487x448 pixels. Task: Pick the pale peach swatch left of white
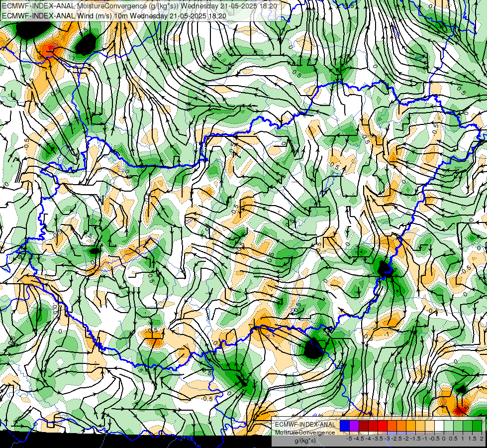(429, 426)
